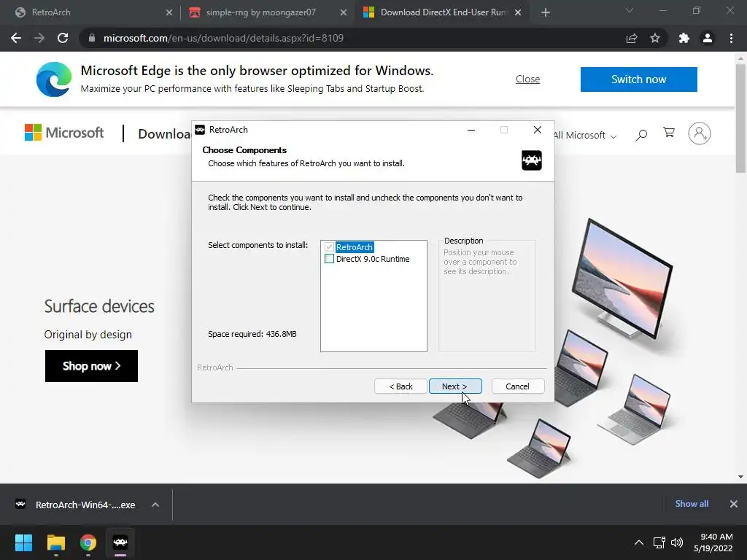Viewport: 747px width, 560px height.
Task: Open the Windows Start menu
Action: click(23, 542)
